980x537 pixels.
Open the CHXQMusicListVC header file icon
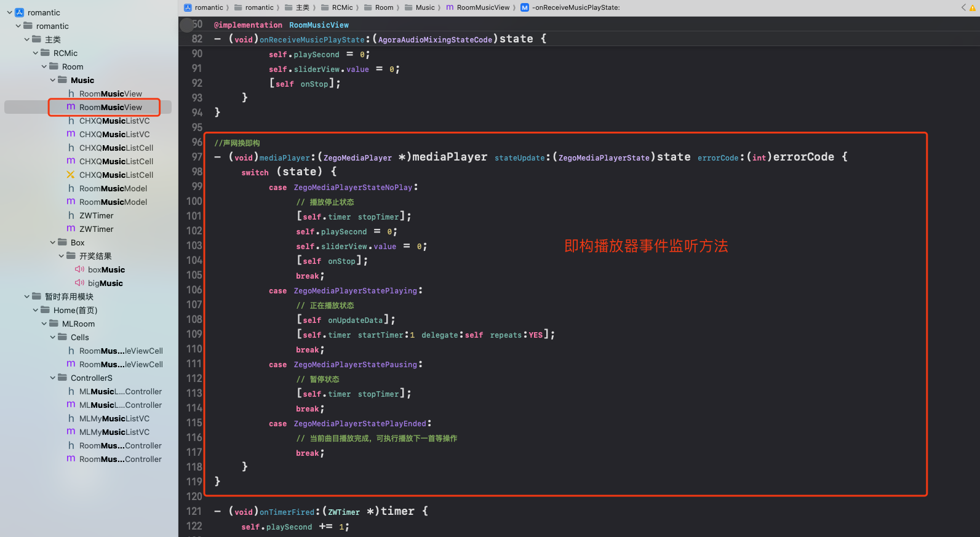[x=71, y=121]
